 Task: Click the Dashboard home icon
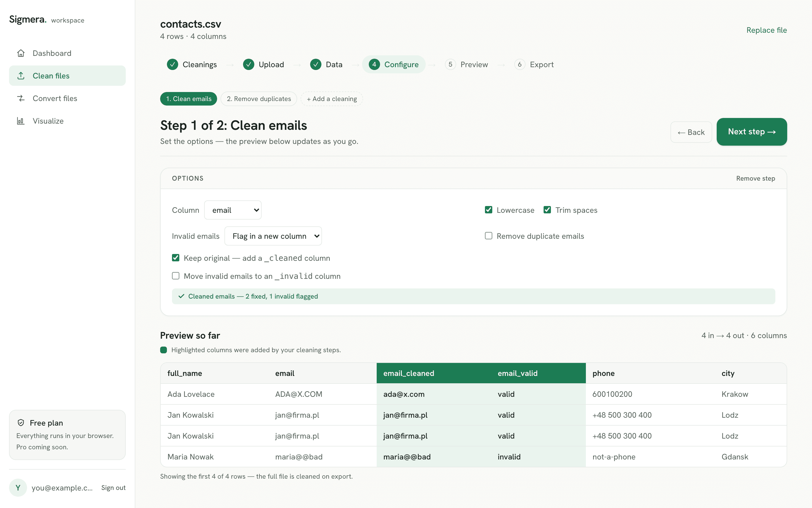click(21, 53)
